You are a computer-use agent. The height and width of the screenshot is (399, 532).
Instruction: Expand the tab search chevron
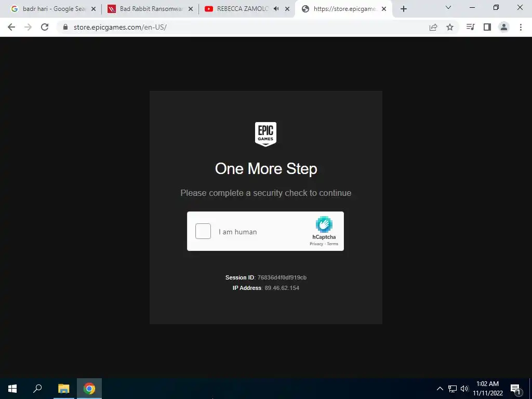tap(448, 7)
